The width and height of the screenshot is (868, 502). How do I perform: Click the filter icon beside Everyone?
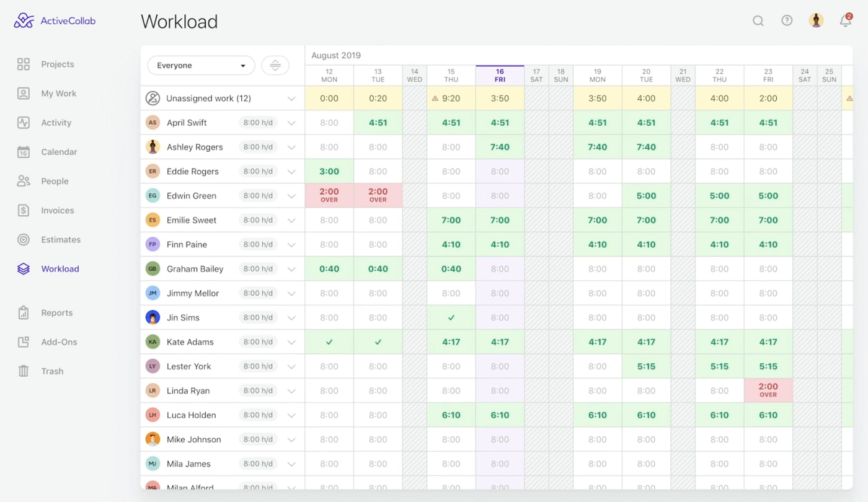[x=275, y=64]
